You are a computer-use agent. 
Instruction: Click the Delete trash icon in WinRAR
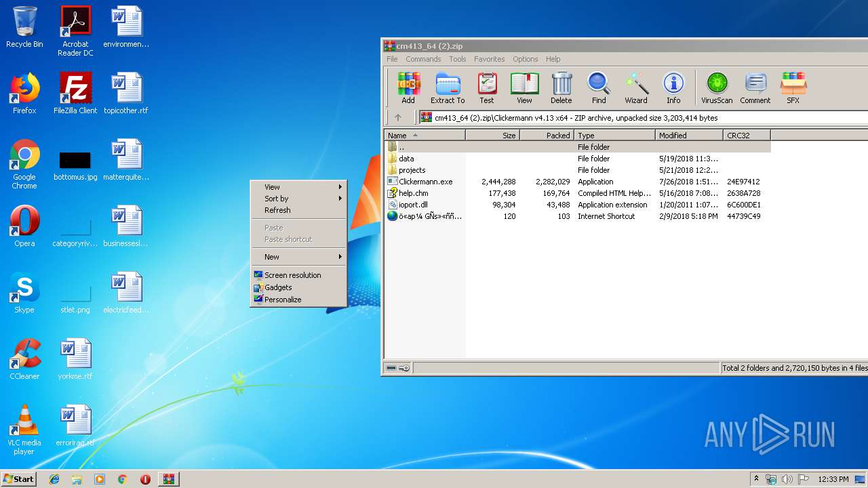(561, 88)
